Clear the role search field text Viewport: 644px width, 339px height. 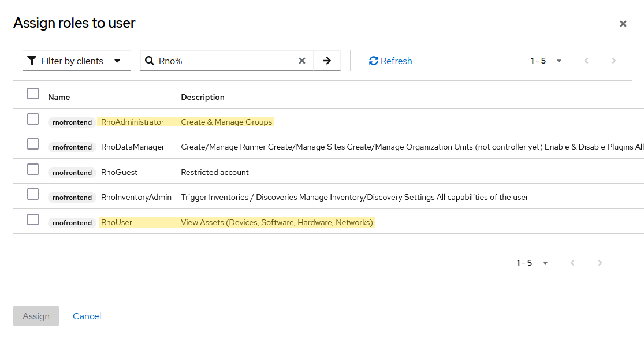(301, 61)
